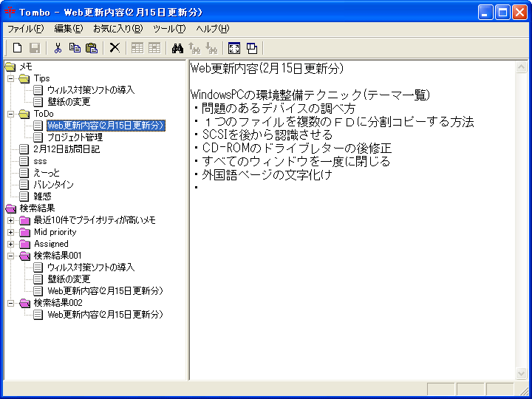
Task: Click the 検索結果002 folder icon
Action: pos(25,303)
